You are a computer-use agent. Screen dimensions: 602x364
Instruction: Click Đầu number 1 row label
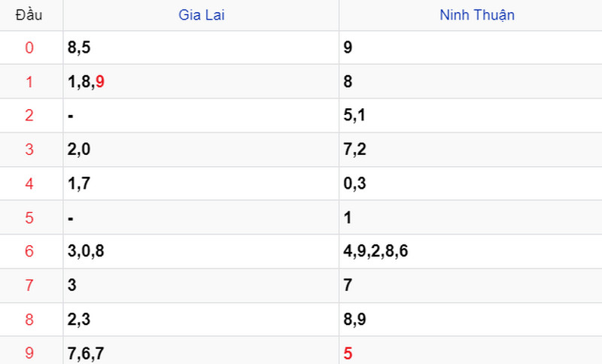[x=29, y=82]
